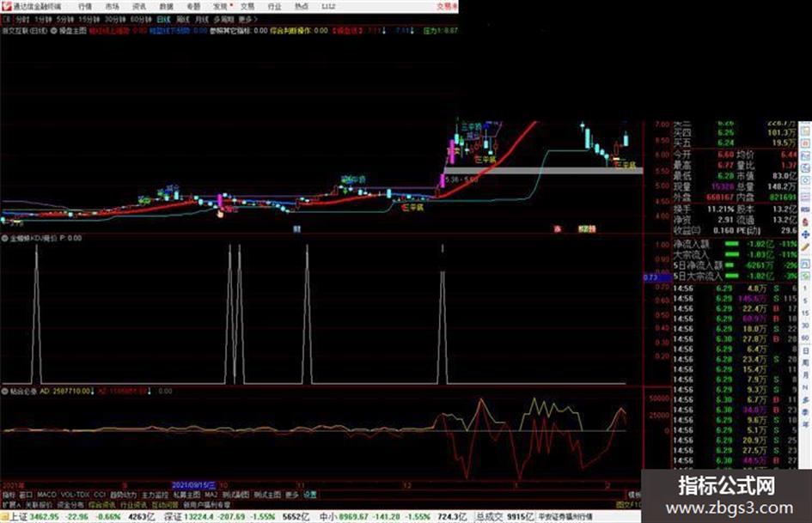Select the MA2 indicator tab
This screenshot has width=812, height=523.
tap(211, 495)
